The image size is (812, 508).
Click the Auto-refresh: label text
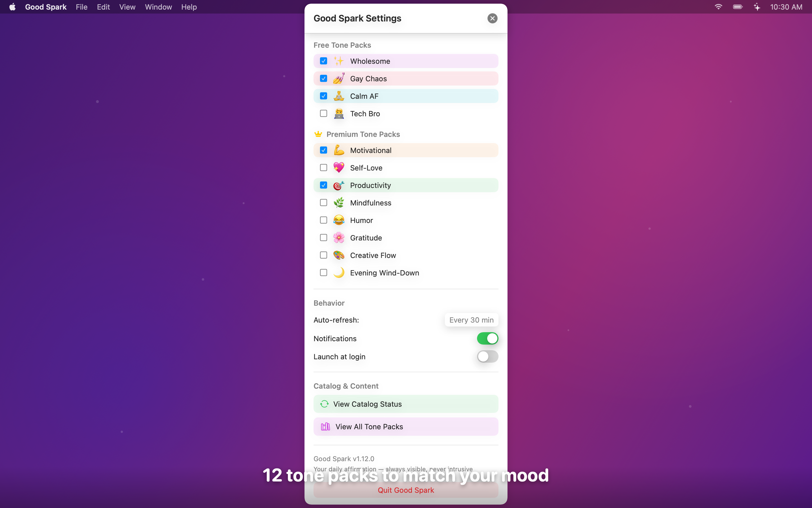click(x=336, y=320)
